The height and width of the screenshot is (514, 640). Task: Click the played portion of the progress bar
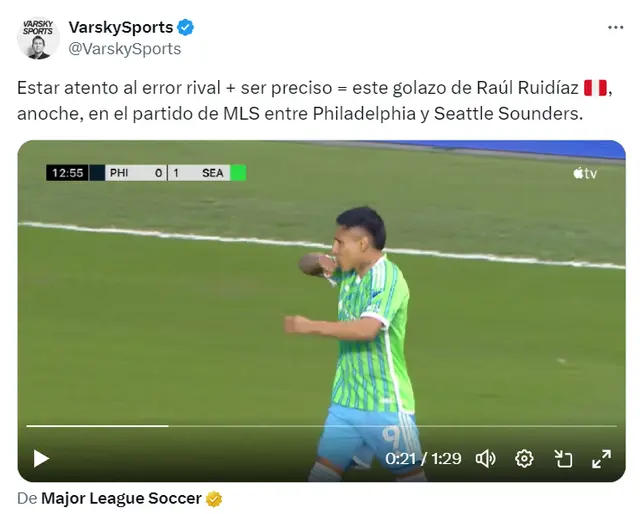[98, 426]
